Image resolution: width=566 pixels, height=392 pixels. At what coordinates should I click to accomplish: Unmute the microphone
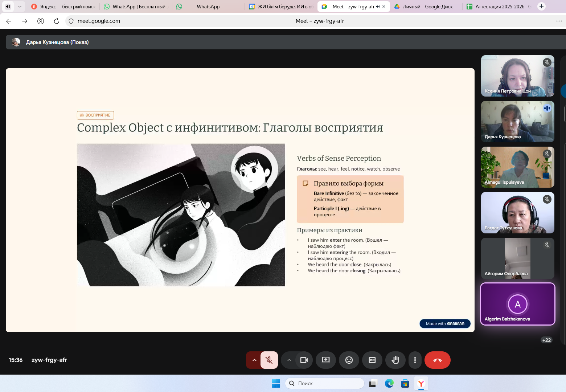pyautogui.click(x=269, y=360)
